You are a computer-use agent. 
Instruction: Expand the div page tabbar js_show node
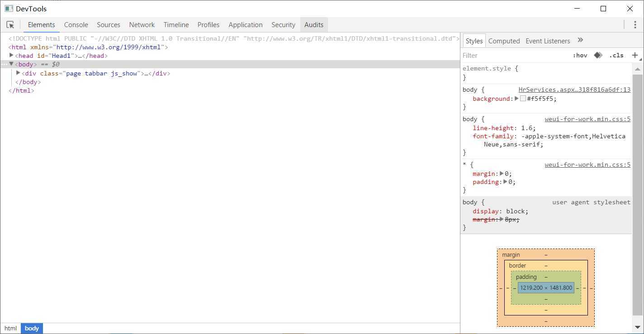[18, 73]
